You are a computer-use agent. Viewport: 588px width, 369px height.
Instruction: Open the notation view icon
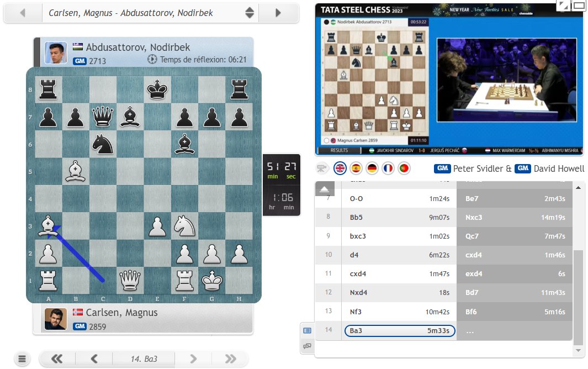(x=307, y=330)
